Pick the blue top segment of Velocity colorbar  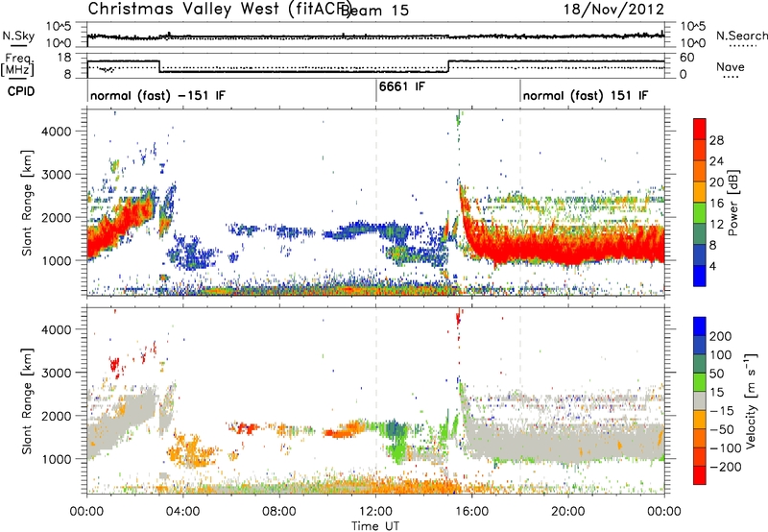[700, 326]
